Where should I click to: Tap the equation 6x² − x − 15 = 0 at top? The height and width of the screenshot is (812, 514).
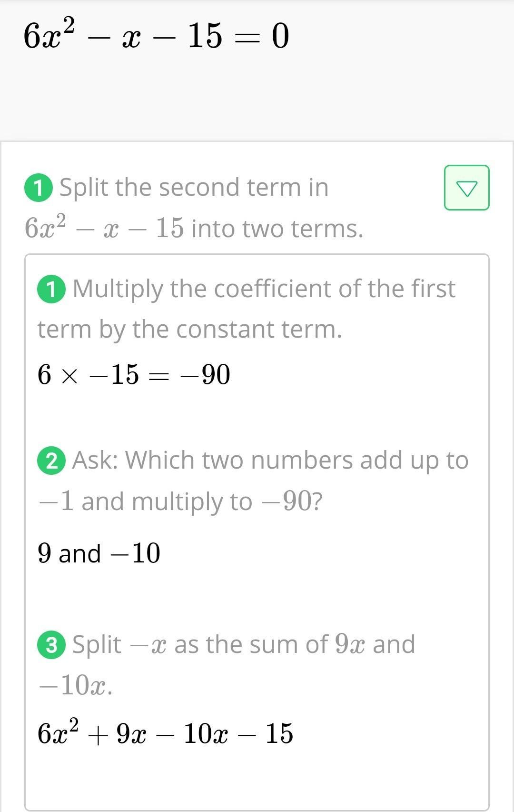(156, 36)
